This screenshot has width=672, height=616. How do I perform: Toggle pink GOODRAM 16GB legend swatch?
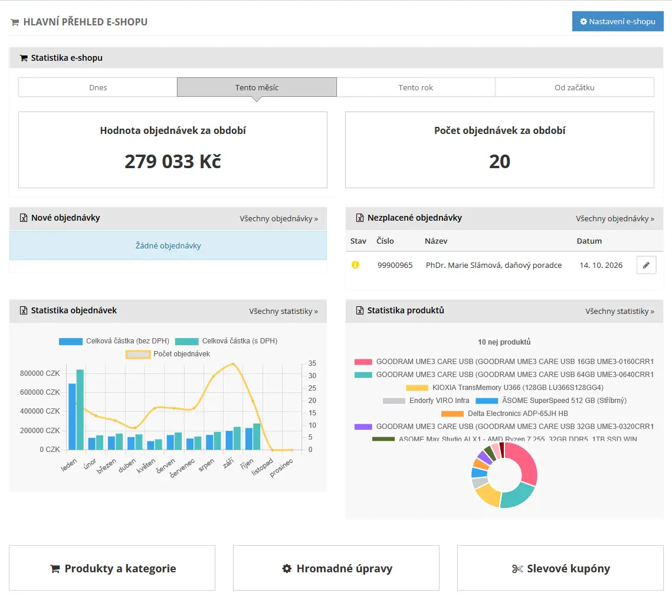(363, 362)
